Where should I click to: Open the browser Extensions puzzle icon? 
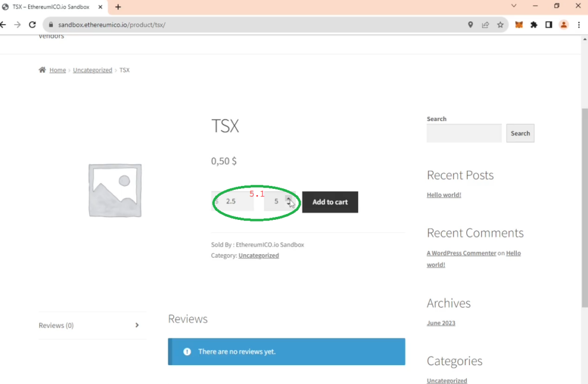point(533,25)
